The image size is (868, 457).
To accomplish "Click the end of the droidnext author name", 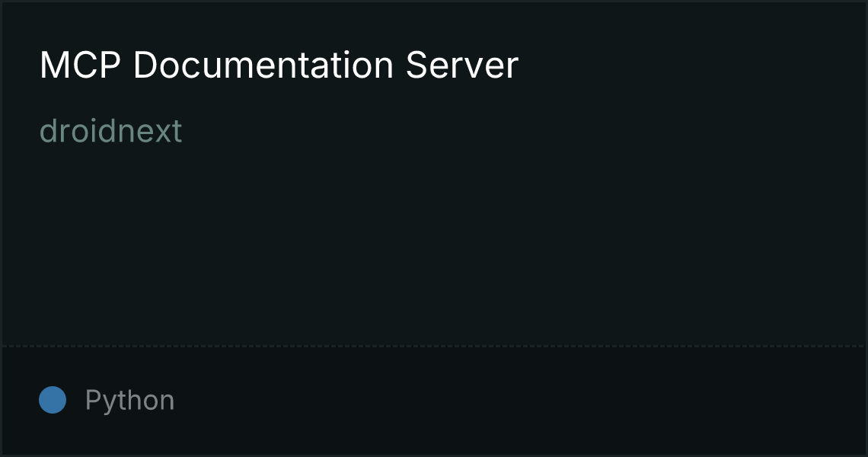I will (x=177, y=131).
